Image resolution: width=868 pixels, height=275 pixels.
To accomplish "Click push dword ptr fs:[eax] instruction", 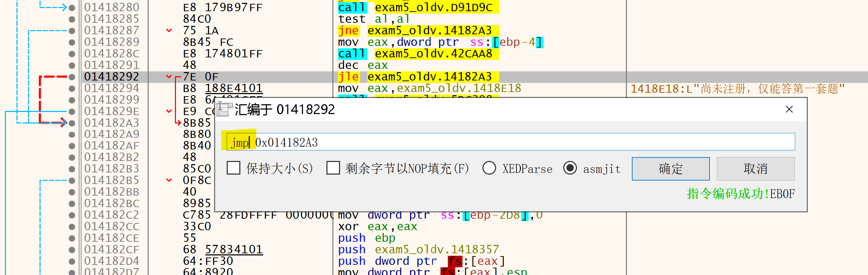I will [x=422, y=261].
